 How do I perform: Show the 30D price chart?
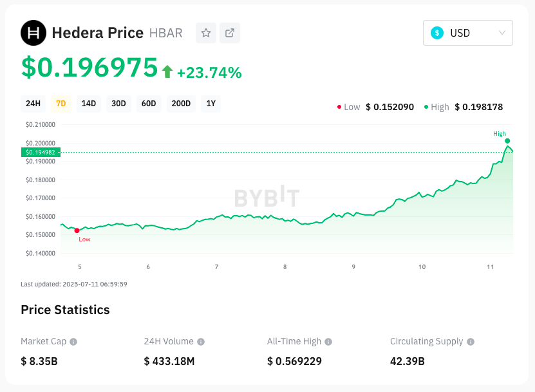[118, 104]
